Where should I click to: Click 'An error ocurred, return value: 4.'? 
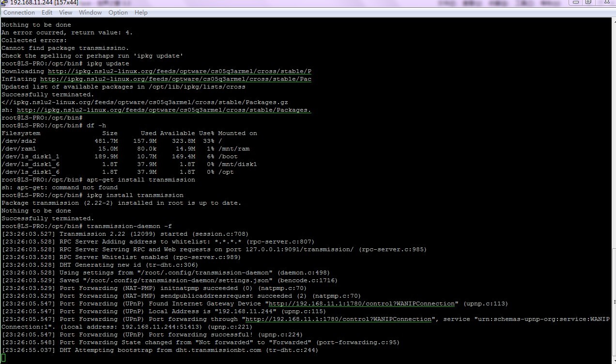(67, 33)
